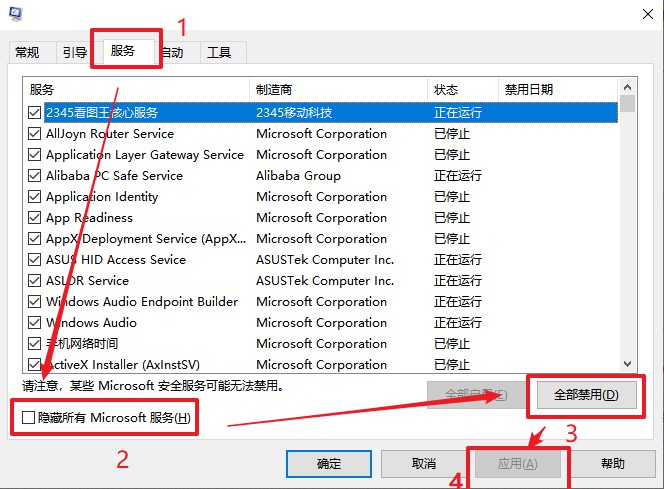Select the Application Identity row name
This screenshot has width=664, height=489.
click(102, 197)
